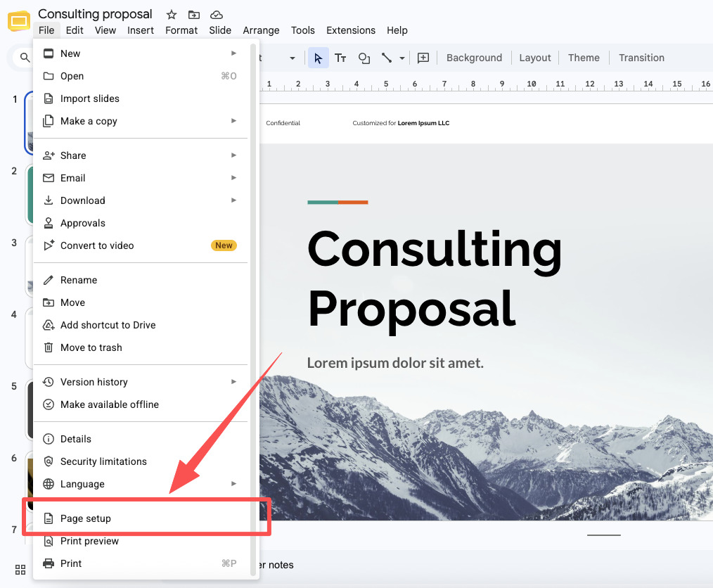
Task: Open the Insert menu
Action: pyautogui.click(x=141, y=30)
